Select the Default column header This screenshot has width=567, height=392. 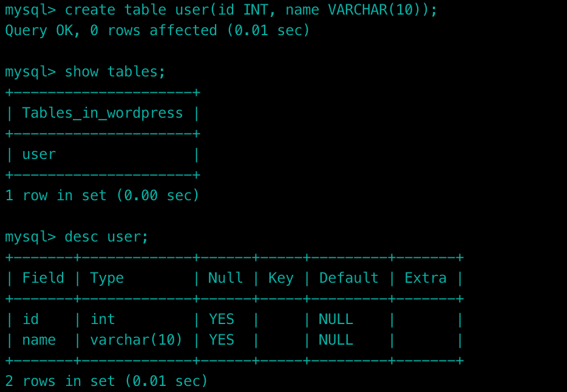[348, 278]
